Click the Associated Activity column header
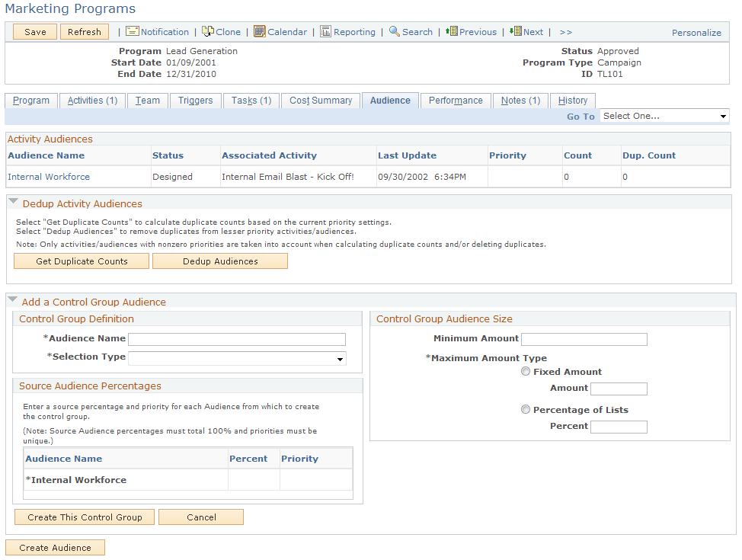742x560 pixels. tap(269, 155)
